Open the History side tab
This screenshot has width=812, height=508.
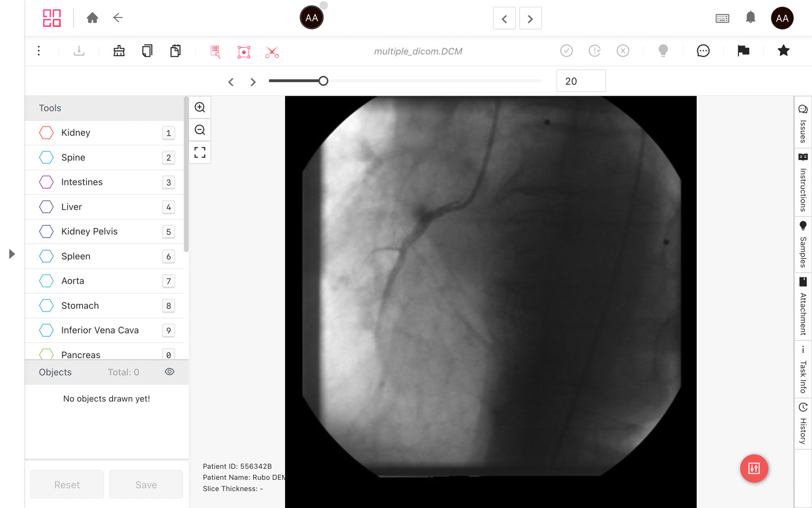(803, 423)
